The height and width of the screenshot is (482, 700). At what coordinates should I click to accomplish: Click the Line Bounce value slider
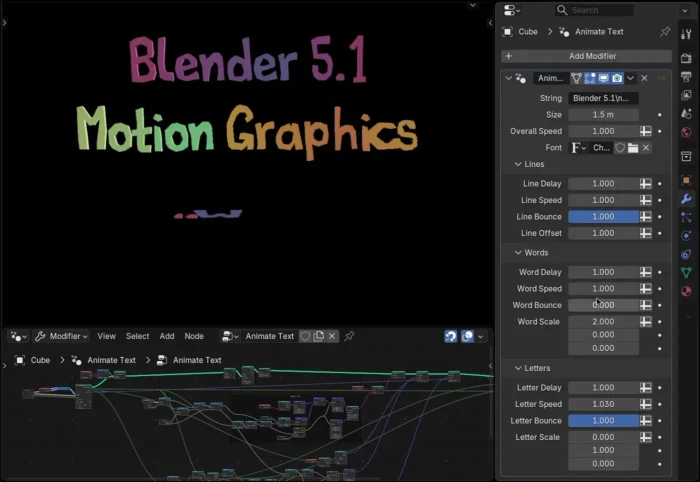click(603, 217)
